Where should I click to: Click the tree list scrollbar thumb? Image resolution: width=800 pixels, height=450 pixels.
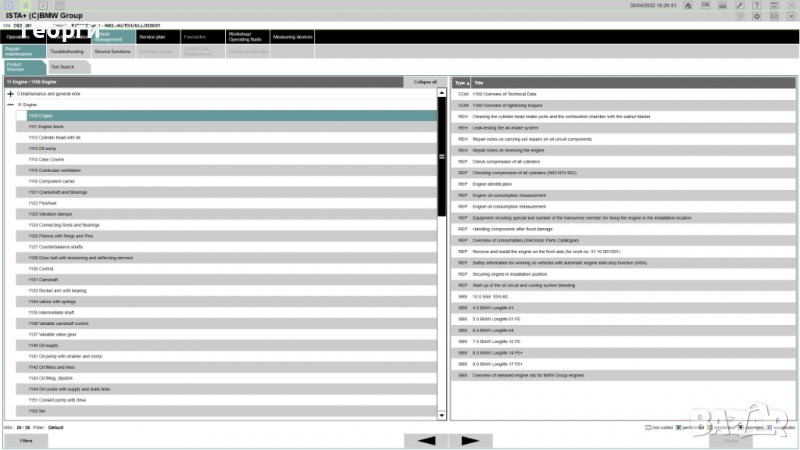(442, 157)
